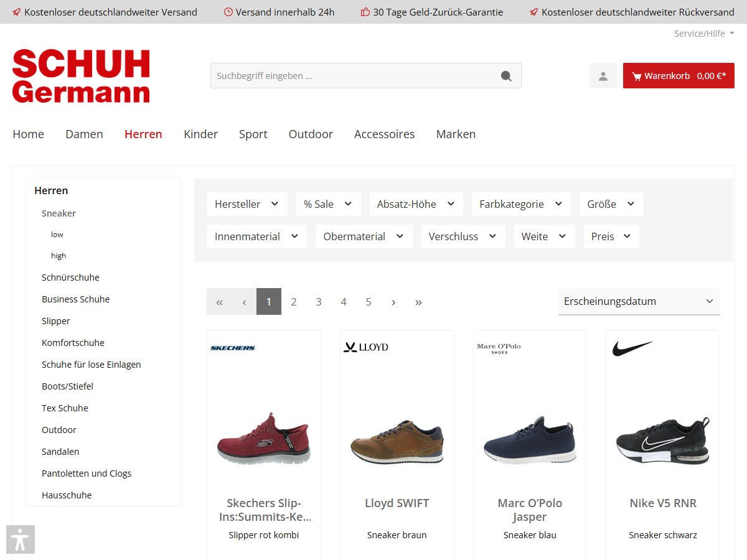Image resolution: width=747 pixels, height=560 pixels.
Task: Select the high sneaker subcategory
Action: (x=59, y=256)
